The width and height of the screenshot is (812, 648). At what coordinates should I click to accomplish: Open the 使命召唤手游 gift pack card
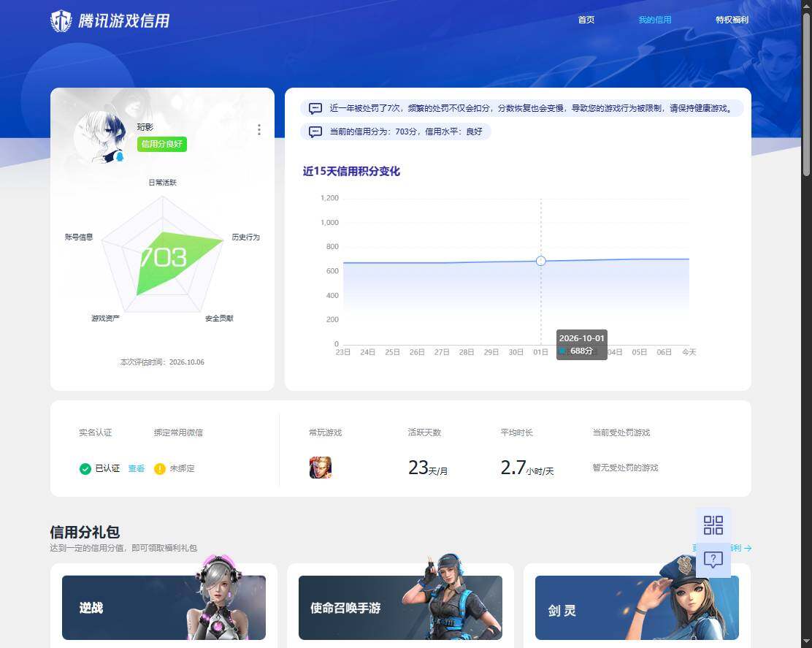(400, 607)
